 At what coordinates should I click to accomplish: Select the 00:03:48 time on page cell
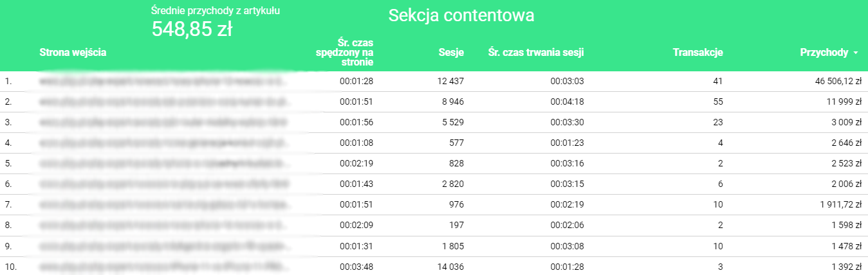click(x=356, y=267)
